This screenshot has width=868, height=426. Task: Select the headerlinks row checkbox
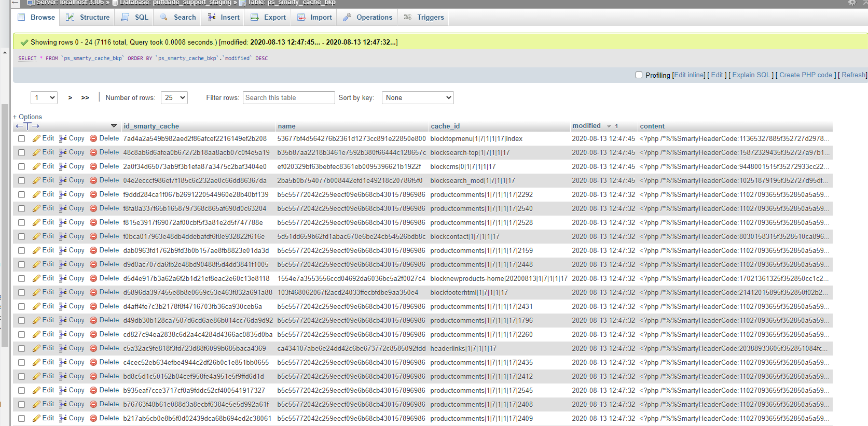click(21, 349)
